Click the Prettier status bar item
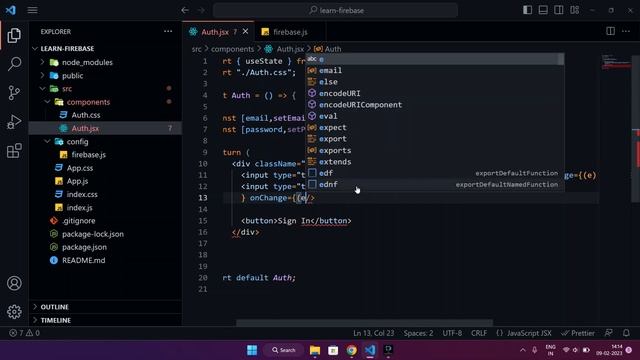The height and width of the screenshot is (360, 640). tap(578, 333)
